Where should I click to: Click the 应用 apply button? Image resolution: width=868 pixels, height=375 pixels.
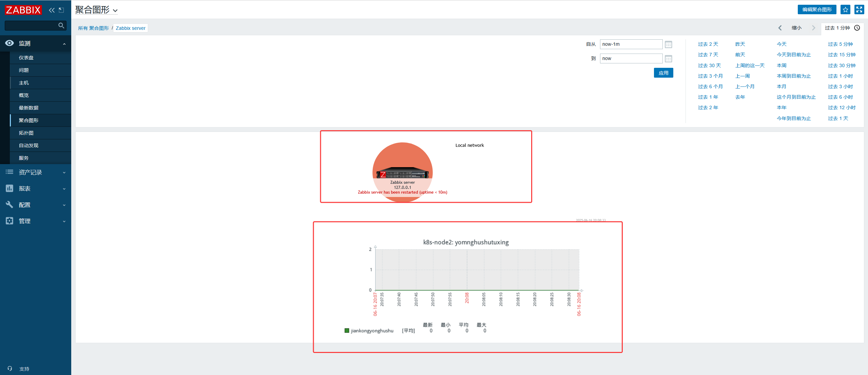click(663, 73)
